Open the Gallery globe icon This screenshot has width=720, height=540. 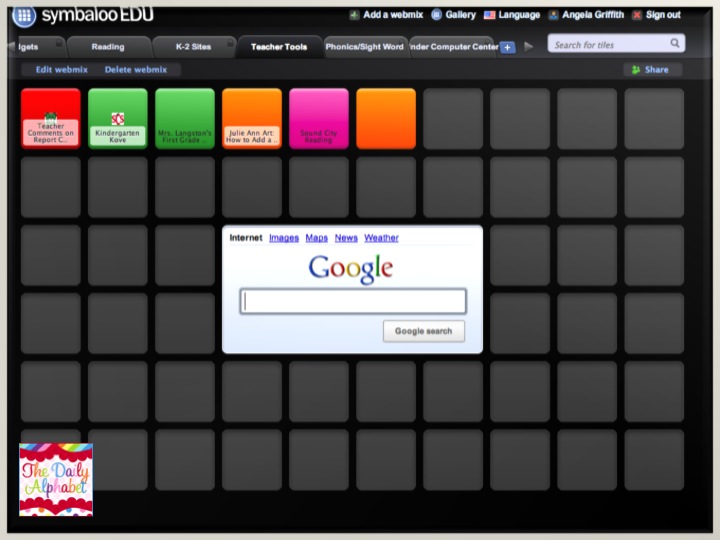[x=436, y=15]
